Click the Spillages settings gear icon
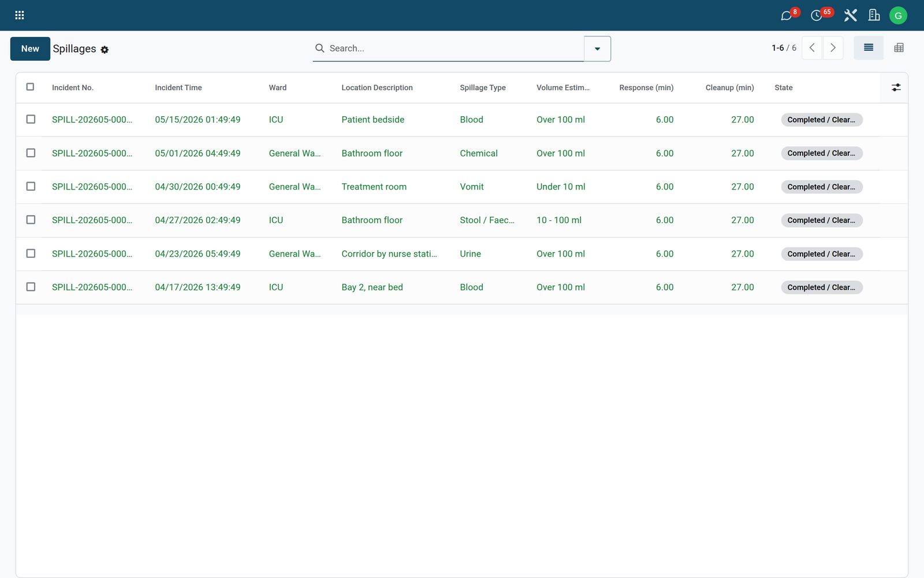The width and height of the screenshot is (924, 578). [105, 50]
